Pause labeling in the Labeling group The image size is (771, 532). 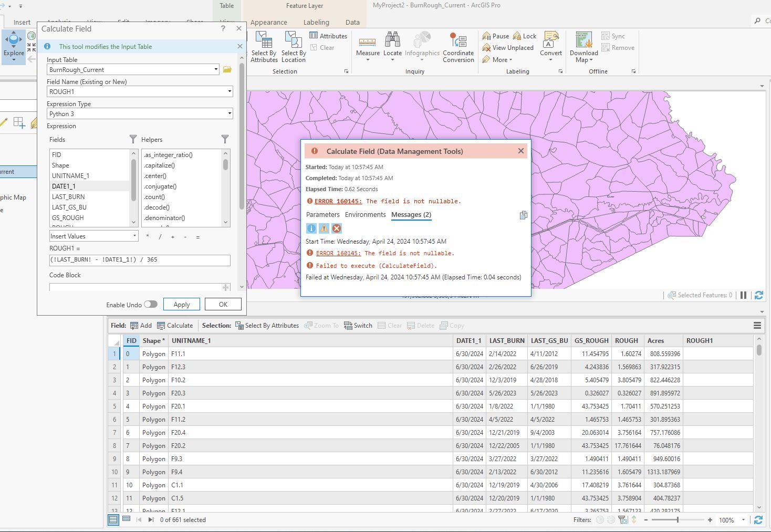(496, 36)
